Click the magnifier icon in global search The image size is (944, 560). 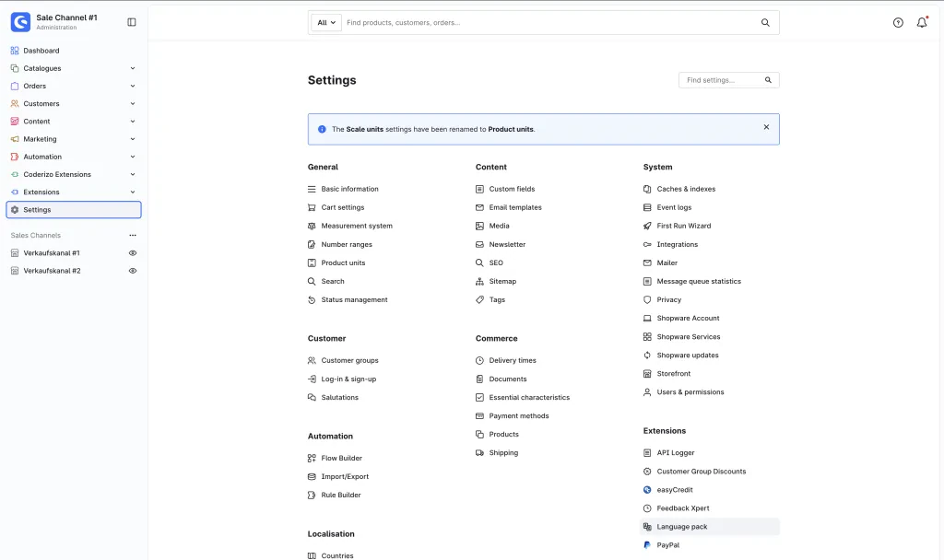tap(765, 23)
